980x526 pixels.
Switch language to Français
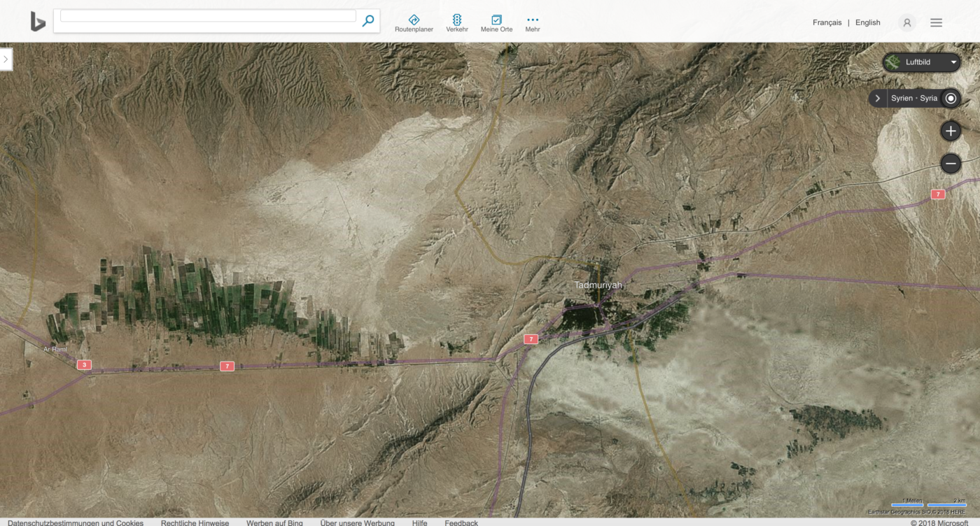(827, 22)
